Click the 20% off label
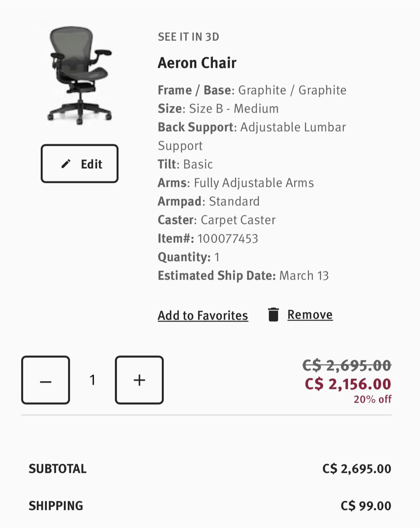420x528 pixels. point(372,399)
